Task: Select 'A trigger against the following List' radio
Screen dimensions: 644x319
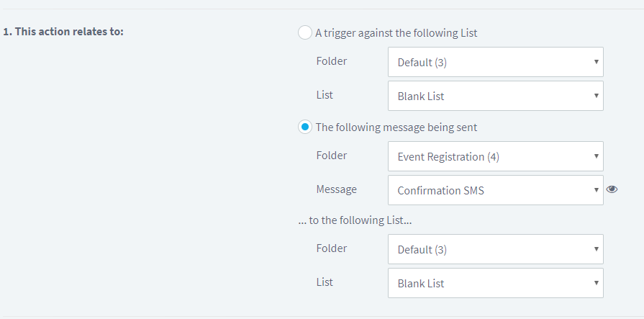Action: pyautogui.click(x=305, y=32)
